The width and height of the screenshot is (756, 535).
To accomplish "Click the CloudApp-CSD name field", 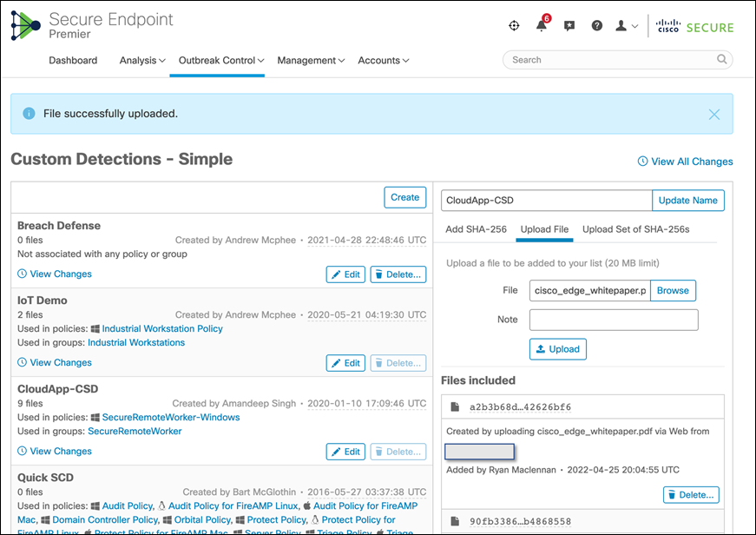I will 547,201.
